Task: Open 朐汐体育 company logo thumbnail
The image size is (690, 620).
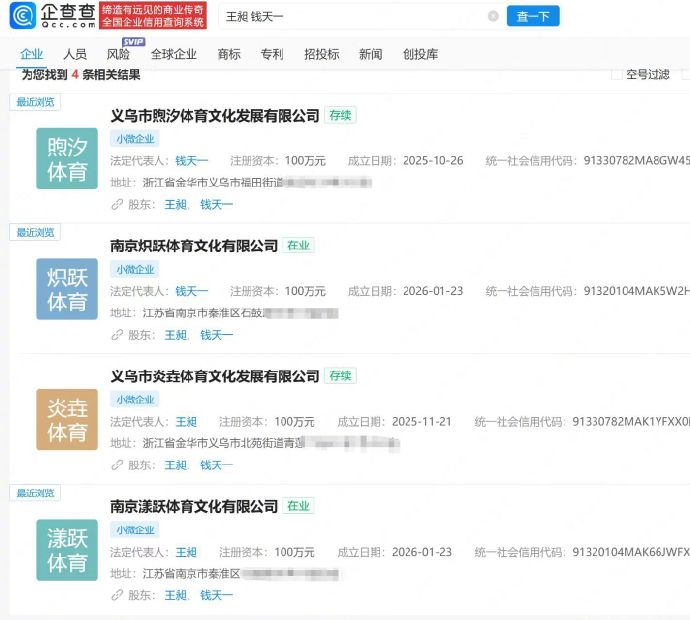Action: click(x=67, y=158)
